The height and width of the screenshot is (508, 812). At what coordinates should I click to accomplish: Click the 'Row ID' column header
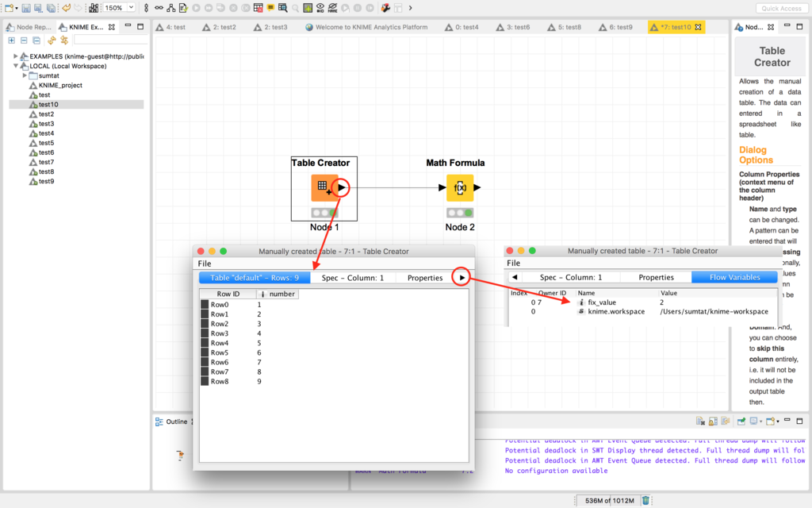(228, 294)
